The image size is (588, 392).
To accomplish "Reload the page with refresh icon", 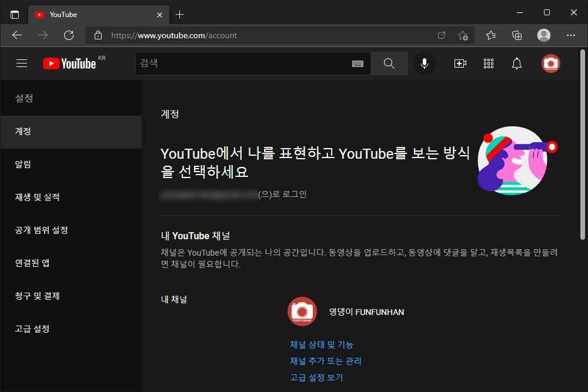I will tap(69, 35).
